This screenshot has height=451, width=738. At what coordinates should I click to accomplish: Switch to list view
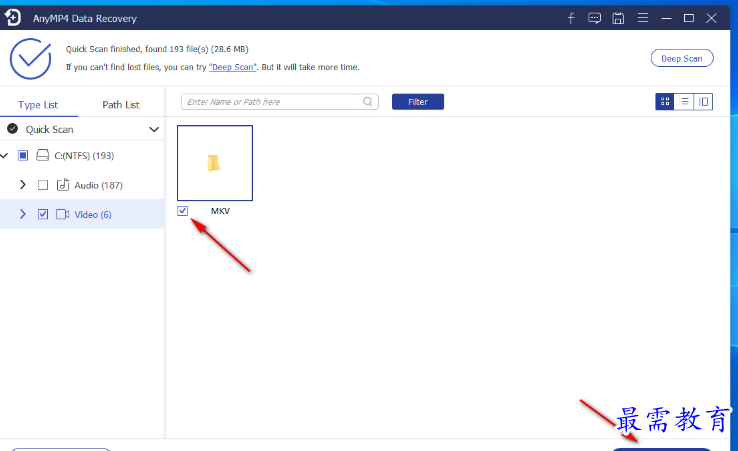(684, 102)
